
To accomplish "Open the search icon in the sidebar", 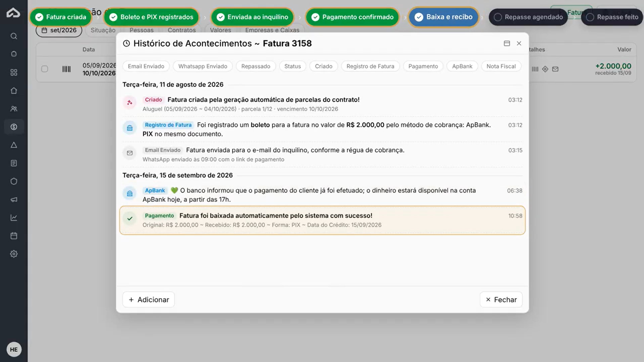I will tap(14, 36).
